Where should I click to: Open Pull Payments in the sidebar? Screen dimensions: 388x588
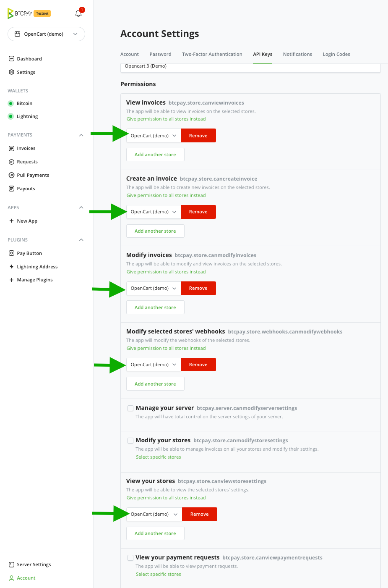(33, 175)
